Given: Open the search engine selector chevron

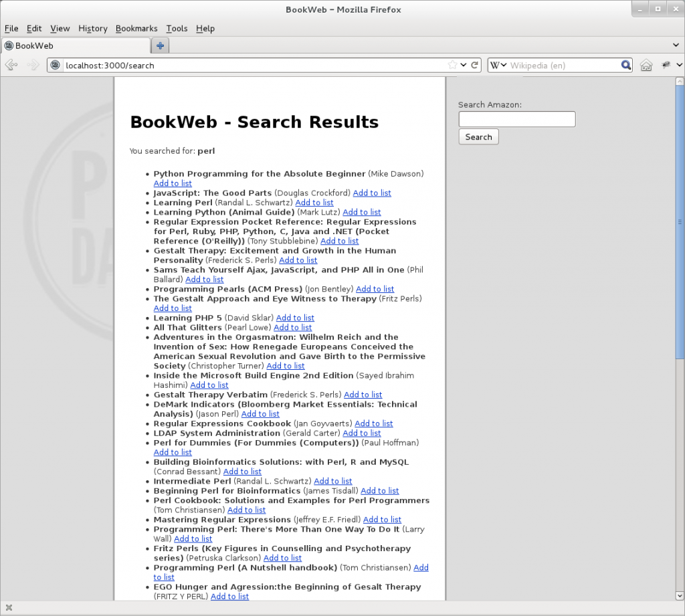Looking at the screenshot, I should (x=503, y=65).
